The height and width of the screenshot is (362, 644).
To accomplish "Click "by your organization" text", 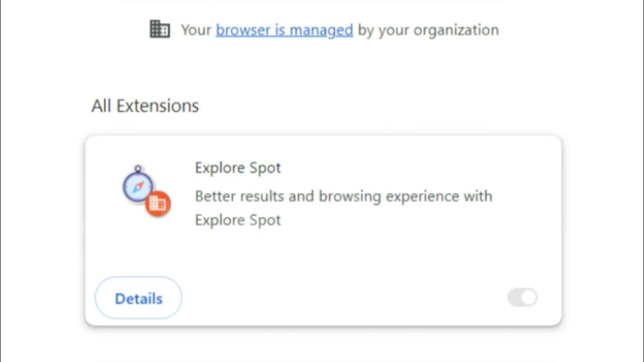I will 428,30.
